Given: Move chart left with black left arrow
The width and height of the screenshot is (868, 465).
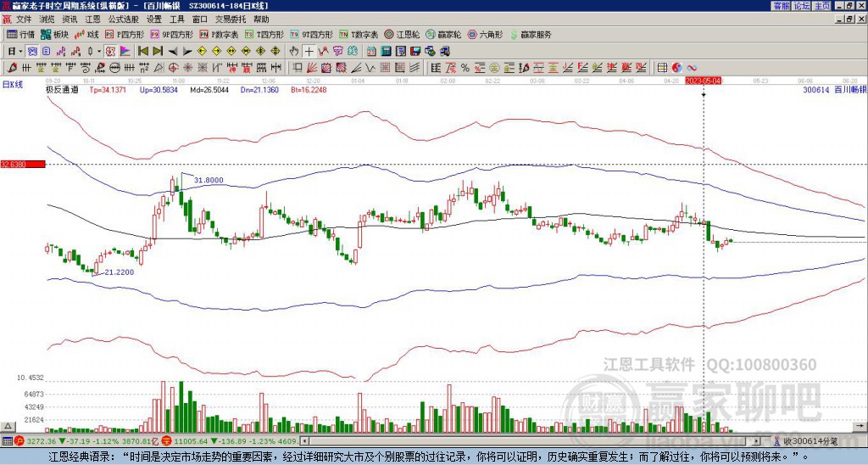Looking at the screenshot, I should 173,52.
